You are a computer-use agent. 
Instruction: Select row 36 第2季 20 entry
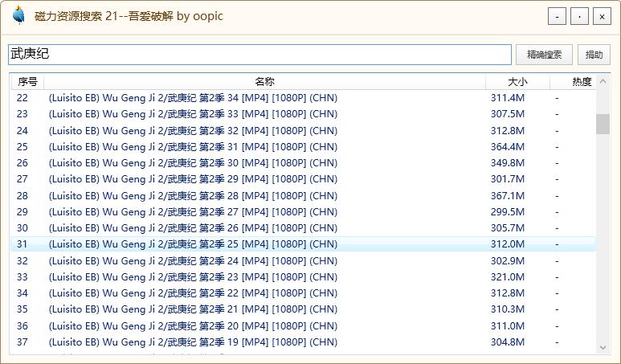(303, 326)
